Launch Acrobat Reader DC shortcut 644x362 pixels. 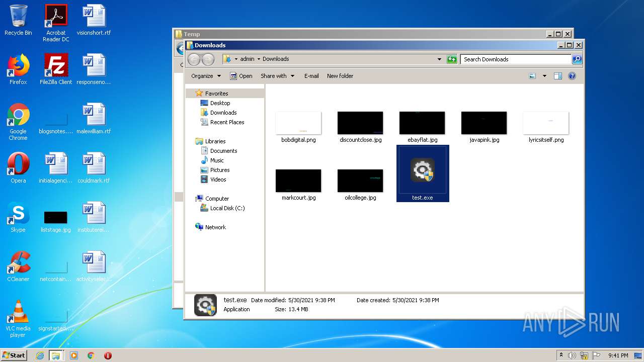click(x=56, y=23)
